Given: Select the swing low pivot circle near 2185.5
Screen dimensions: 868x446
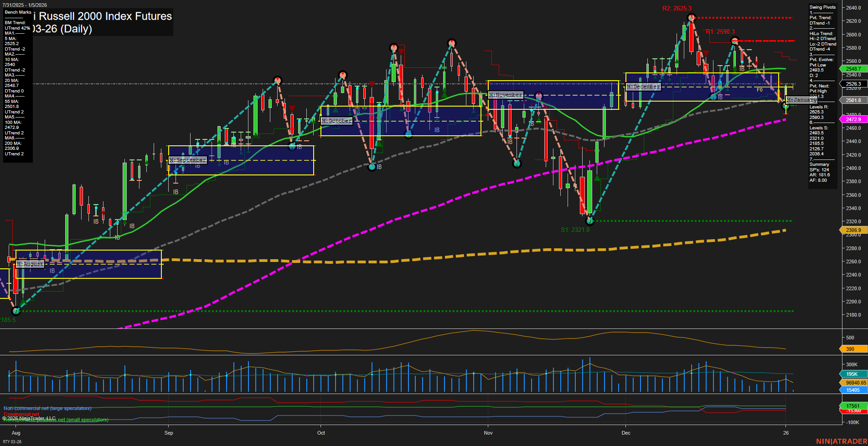Looking at the screenshot, I should [x=16, y=311].
